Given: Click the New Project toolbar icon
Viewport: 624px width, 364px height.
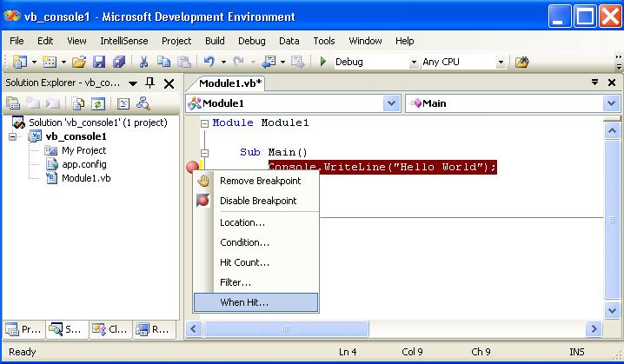Looking at the screenshot, I should (19, 62).
